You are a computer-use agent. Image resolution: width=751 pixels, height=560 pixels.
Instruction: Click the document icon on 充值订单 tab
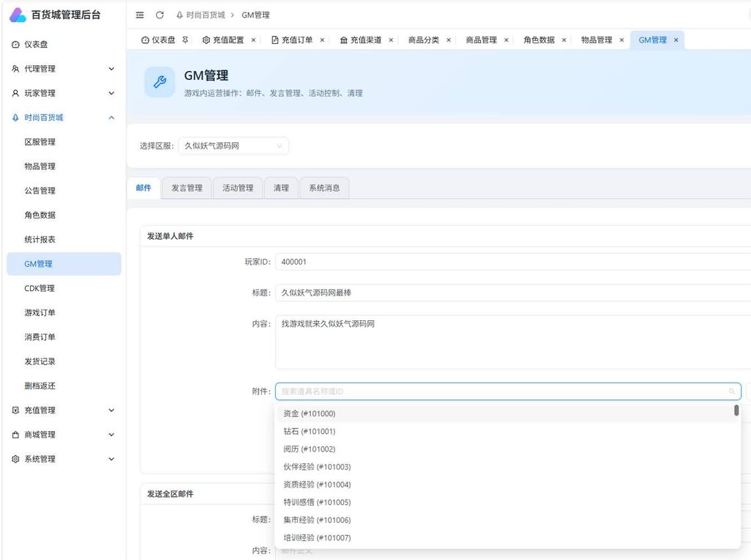point(275,40)
